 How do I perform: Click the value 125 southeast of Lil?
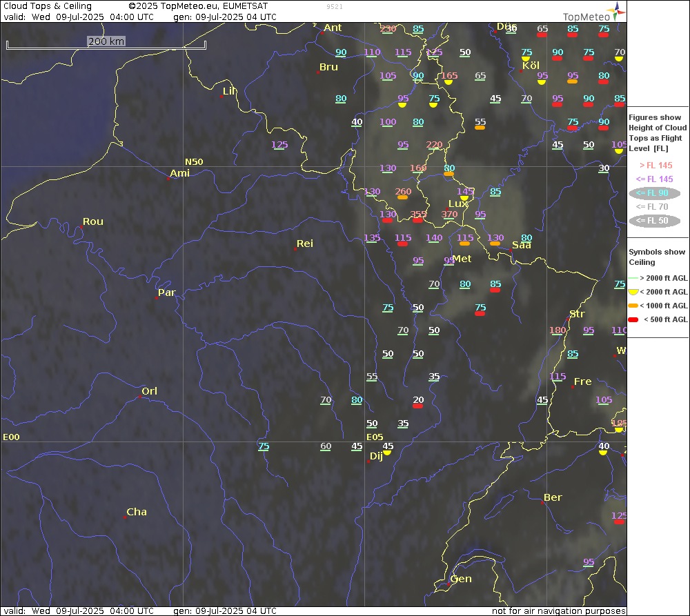[279, 145]
